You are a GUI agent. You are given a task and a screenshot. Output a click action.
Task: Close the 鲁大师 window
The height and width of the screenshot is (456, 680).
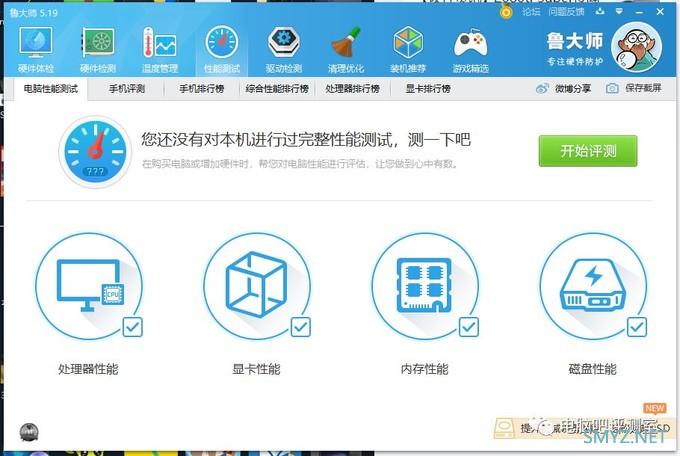660,12
